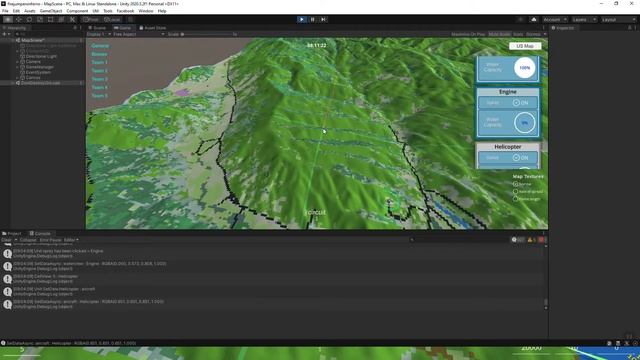
Task: Open the Free Aspect dropdown
Action: click(x=139, y=34)
